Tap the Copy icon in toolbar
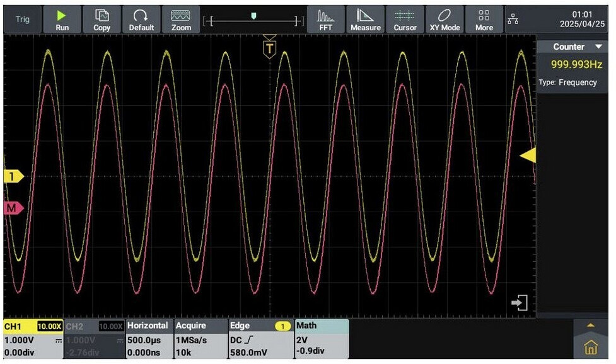 (x=102, y=20)
